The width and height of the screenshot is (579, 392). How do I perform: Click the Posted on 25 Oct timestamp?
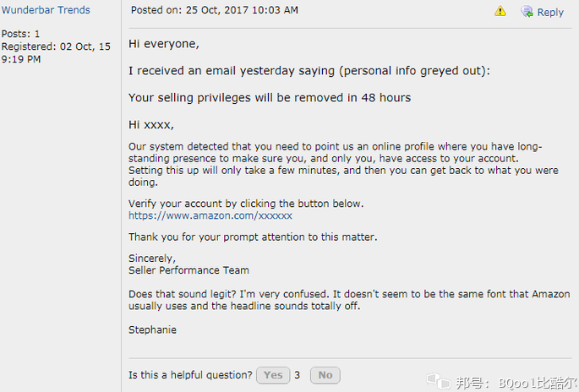tap(215, 10)
